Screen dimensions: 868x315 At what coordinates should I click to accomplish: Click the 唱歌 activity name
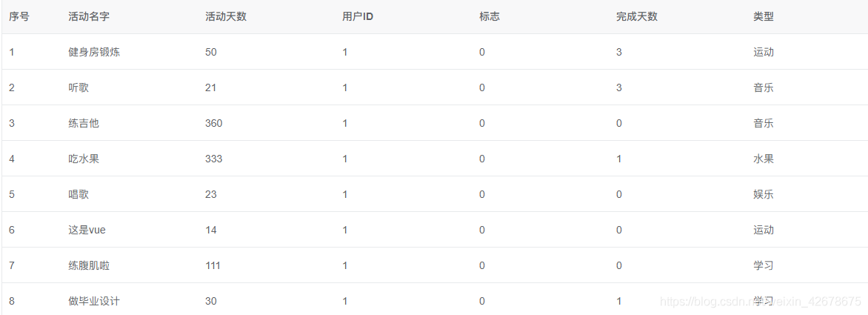pos(78,194)
